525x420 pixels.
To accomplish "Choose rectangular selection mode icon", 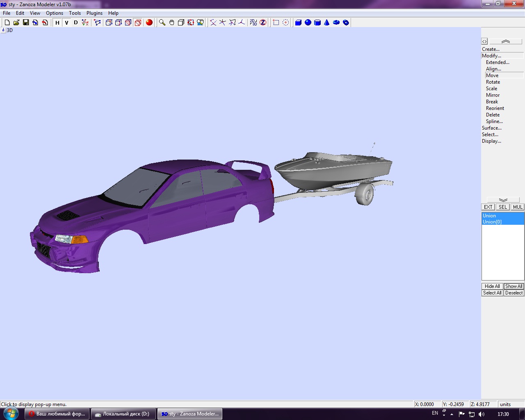I will click(x=276, y=23).
